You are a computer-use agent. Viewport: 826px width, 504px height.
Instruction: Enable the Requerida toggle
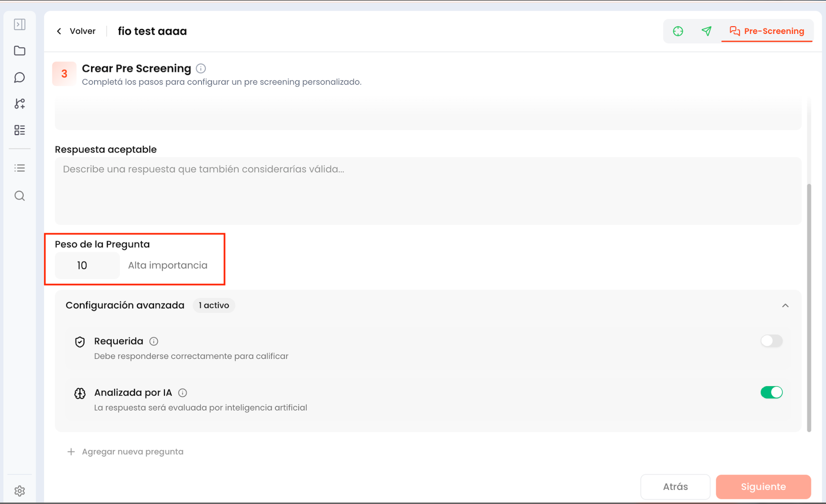tap(771, 341)
